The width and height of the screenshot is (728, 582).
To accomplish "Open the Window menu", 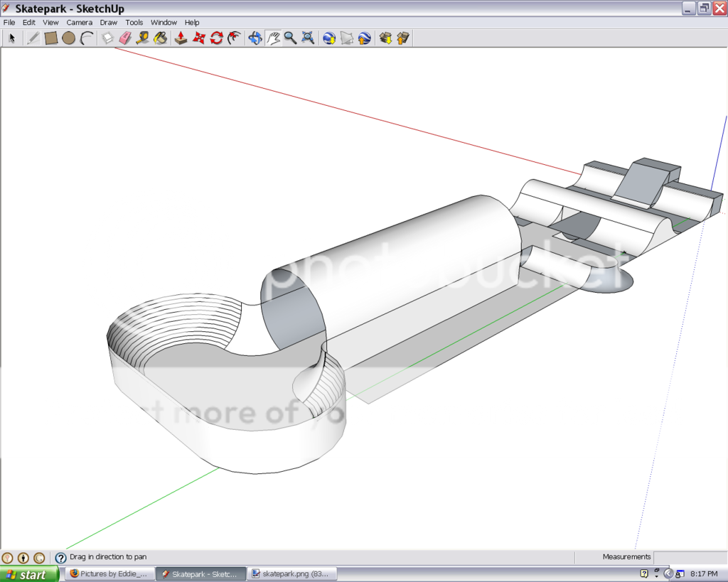I will coord(164,23).
